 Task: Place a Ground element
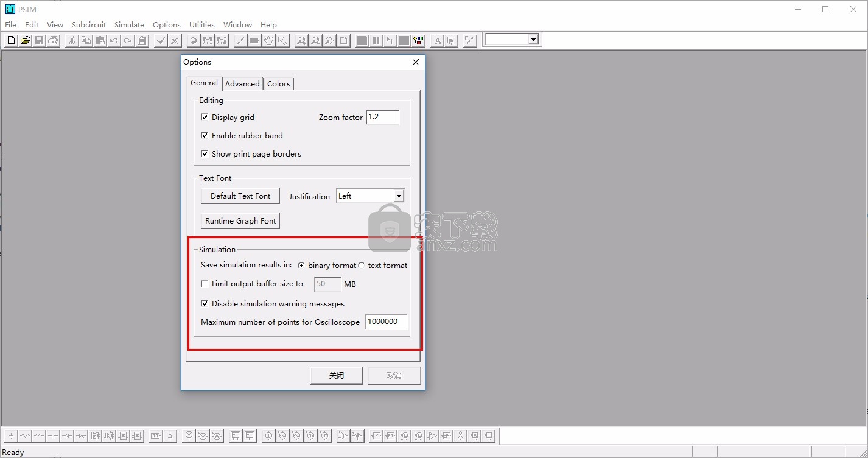pos(12,435)
